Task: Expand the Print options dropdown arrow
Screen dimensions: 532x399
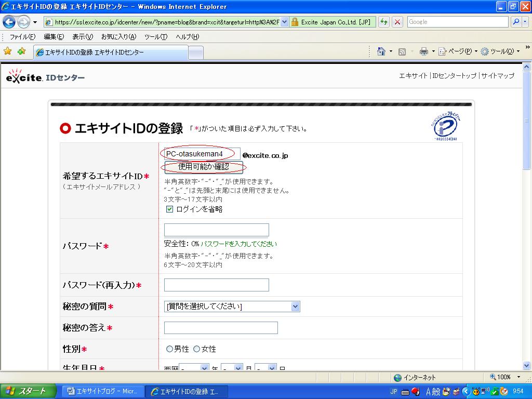Action: click(x=433, y=51)
